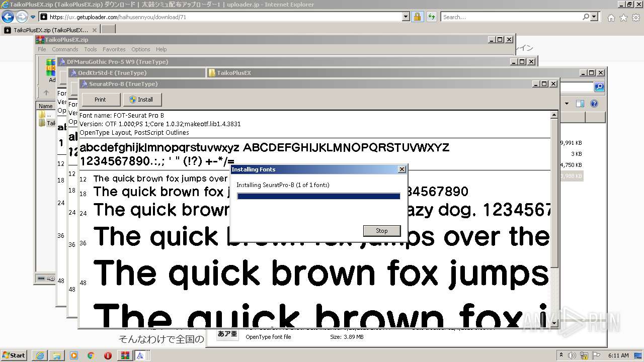Expand the search provider dropdown
The width and height of the screenshot is (644, 362).
[x=594, y=17]
